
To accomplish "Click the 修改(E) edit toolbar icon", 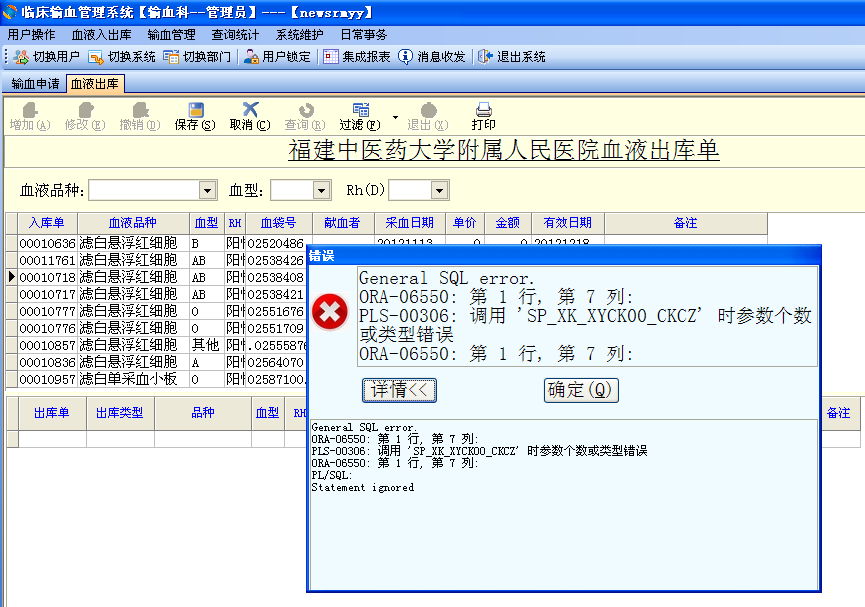I will tap(85, 109).
